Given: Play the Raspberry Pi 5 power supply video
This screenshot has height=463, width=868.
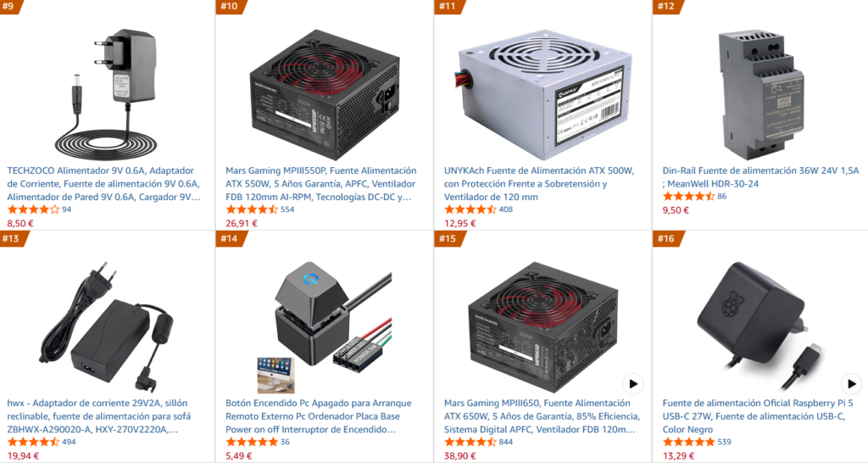Looking at the screenshot, I should pyautogui.click(x=851, y=384).
